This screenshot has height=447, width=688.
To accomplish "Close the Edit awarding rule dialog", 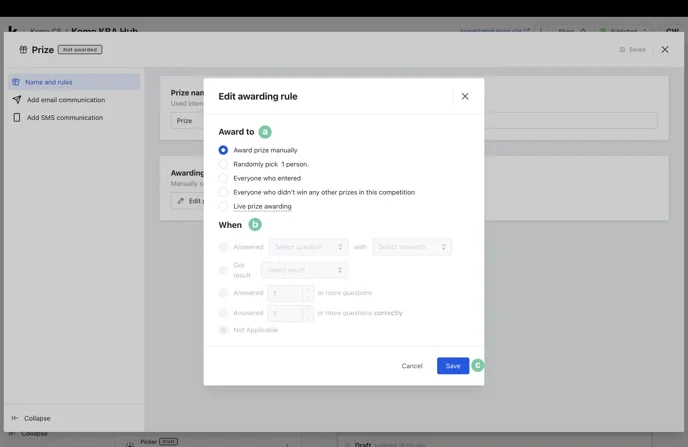I will click(465, 96).
